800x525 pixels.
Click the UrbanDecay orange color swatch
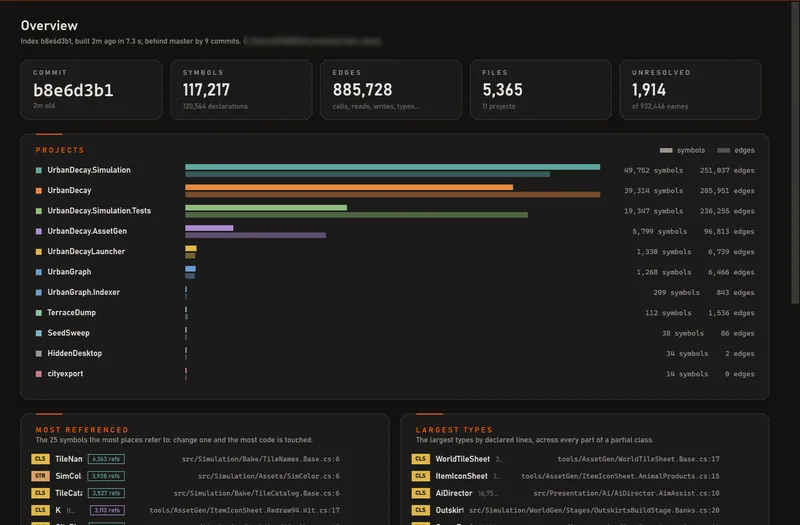[39, 191]
